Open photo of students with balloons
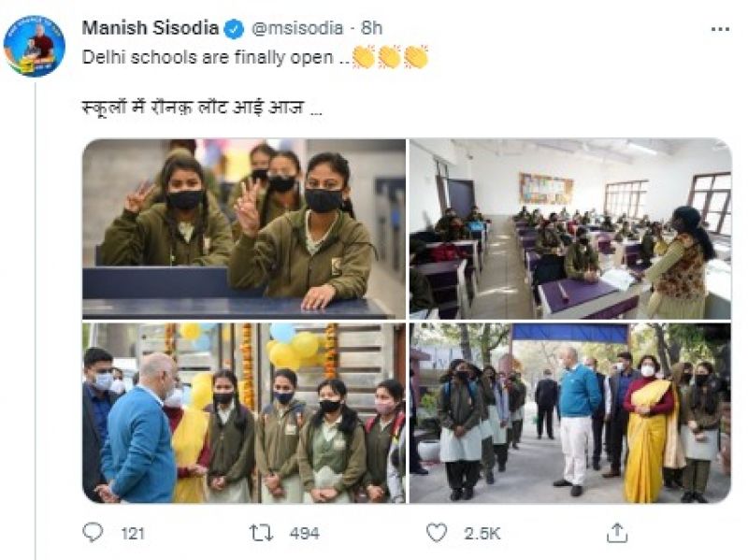This screenshot has height=560, width=748. [244, 412]
